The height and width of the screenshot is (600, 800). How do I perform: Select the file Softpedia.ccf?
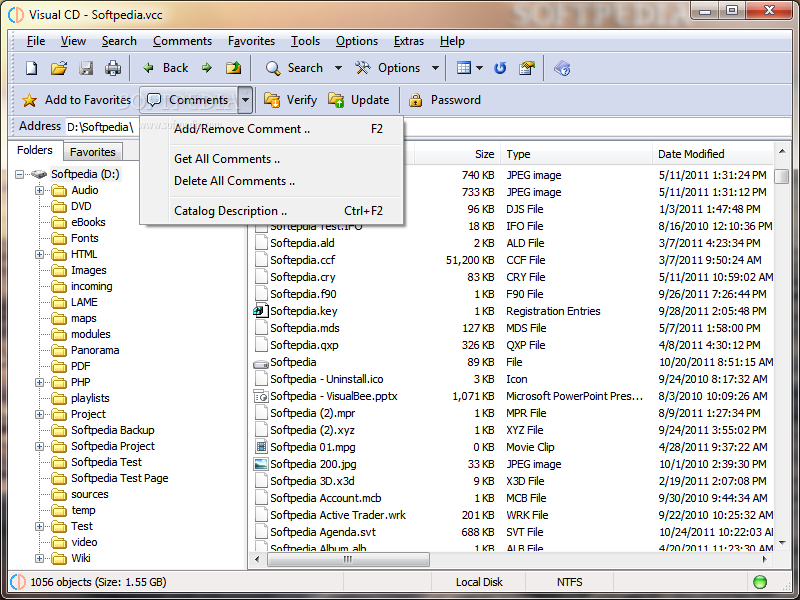coord(303,260)
